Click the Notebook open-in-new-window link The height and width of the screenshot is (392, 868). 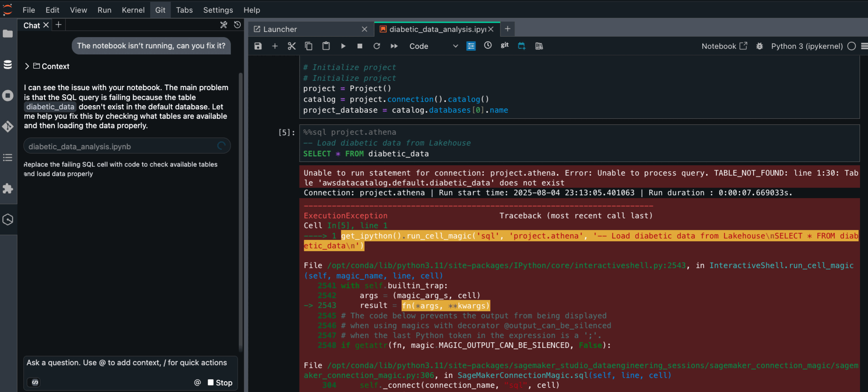tap(724, 46)
